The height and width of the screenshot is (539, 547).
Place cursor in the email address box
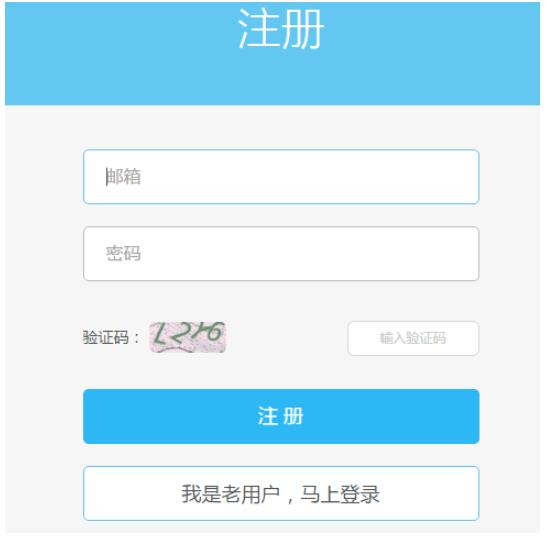pos(281,177)
